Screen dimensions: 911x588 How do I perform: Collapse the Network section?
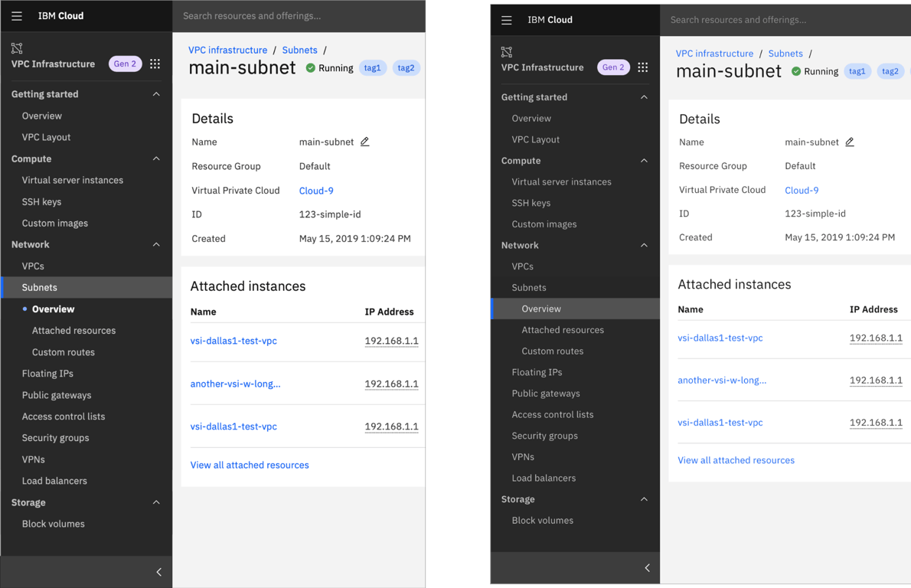[x=156, y=244]
